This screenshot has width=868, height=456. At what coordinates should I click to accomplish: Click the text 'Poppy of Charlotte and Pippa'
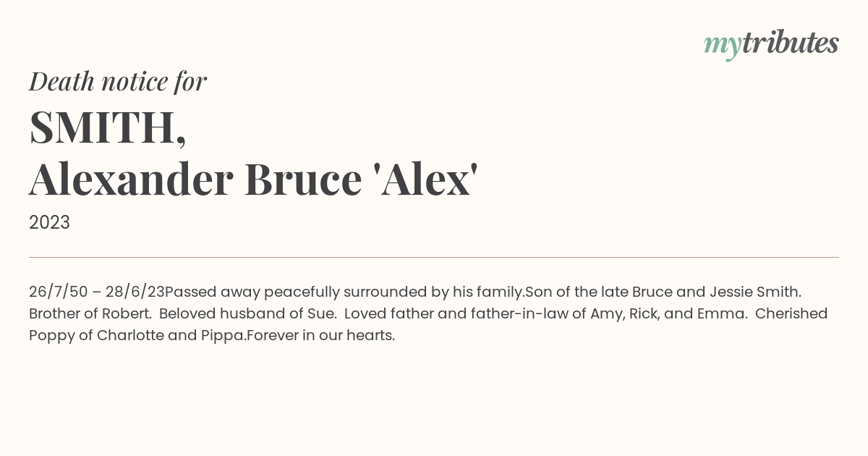coord(137,336)
